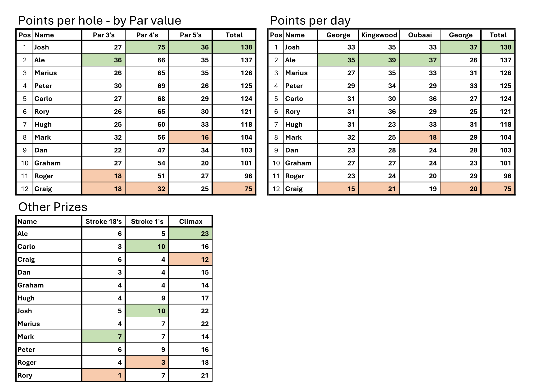This screenshot has height=392, width=554.
Task: Click the Stroke 18's column header
Action: (x=104, y=221)
